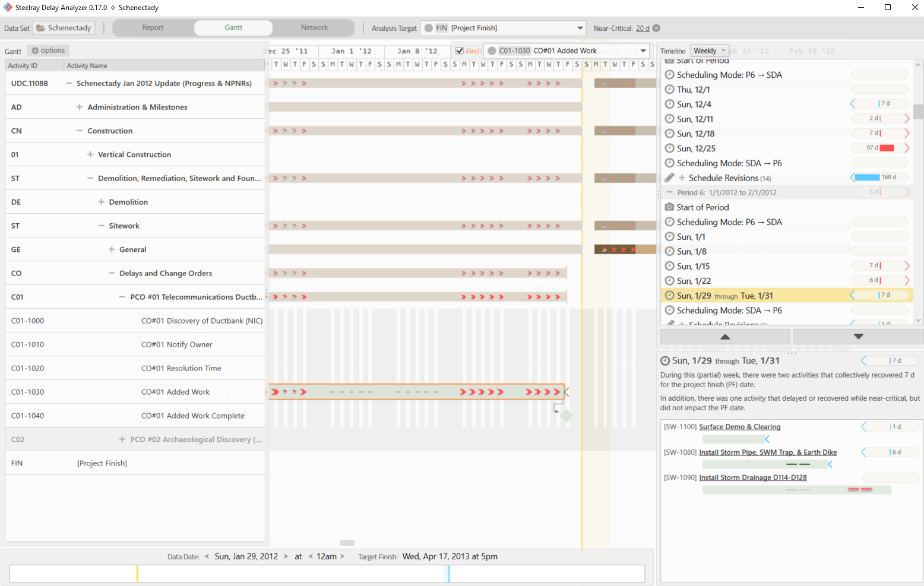Screen dimensions: 924x586
Task: Expand the Administration & Milestones group
Action: click(x=79, y=107)
